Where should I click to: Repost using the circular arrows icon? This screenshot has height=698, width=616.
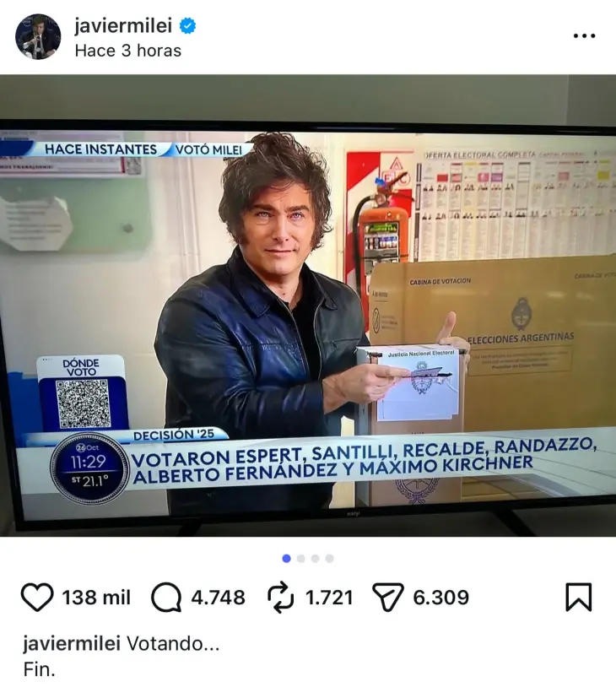281,598
